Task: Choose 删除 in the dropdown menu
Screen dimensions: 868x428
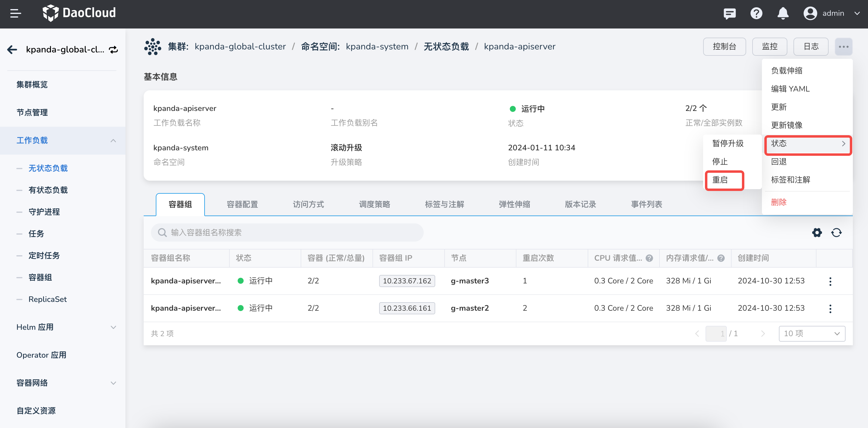Action: [779, 202]
